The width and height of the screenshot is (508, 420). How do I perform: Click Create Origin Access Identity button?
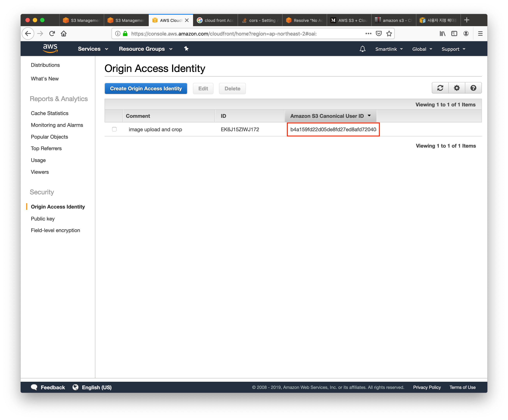coord(146,89)
